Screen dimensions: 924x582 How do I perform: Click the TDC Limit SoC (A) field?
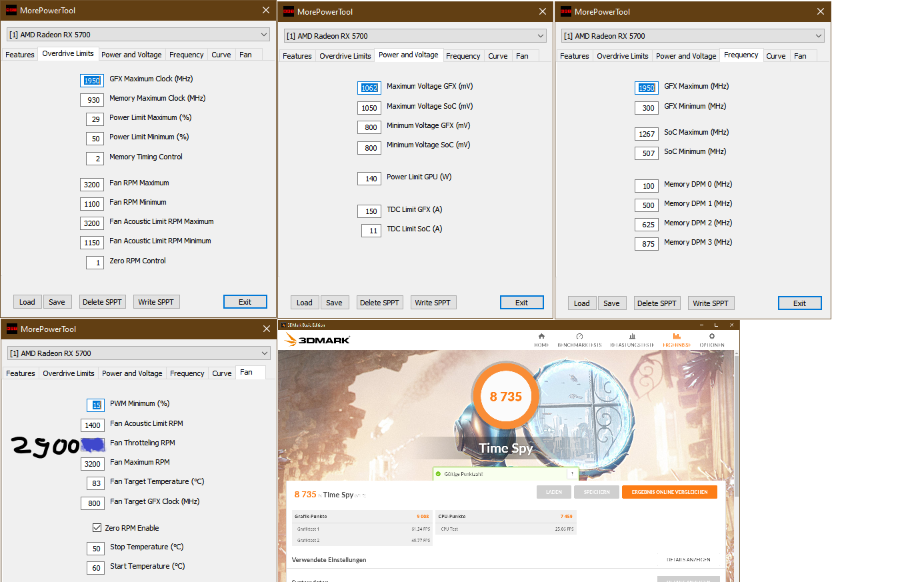click(371, 231)
